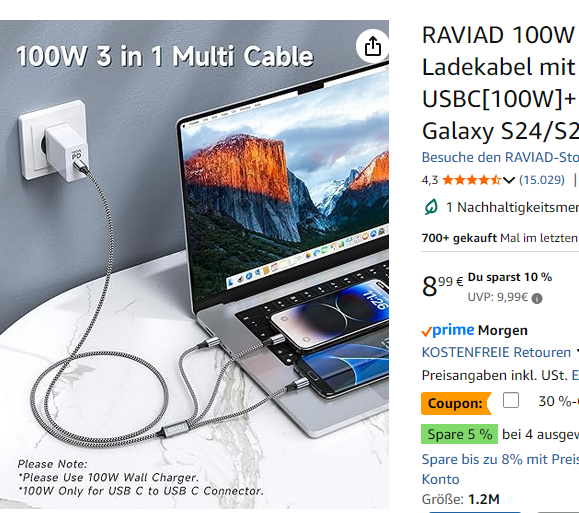The height and width of the screenshot is (513, 579).
Task: Visit the RAVIAD-Store link
Action: pos(500,158)
